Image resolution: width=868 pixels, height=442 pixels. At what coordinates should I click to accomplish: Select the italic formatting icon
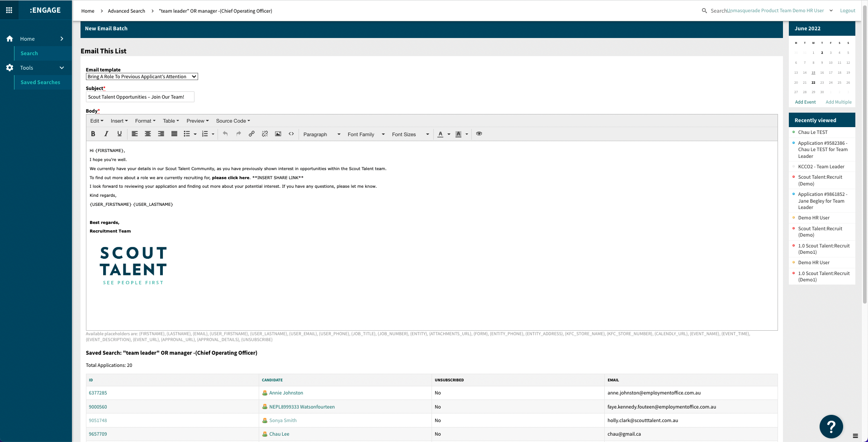point(106,134)
